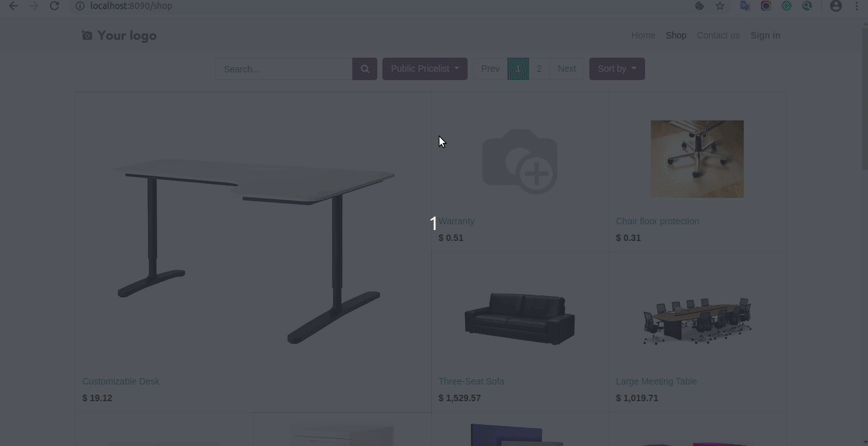The image size is (868, 446).
Task: Open the Public Pricelist dropdown
Action: click(x=425, y=69)
